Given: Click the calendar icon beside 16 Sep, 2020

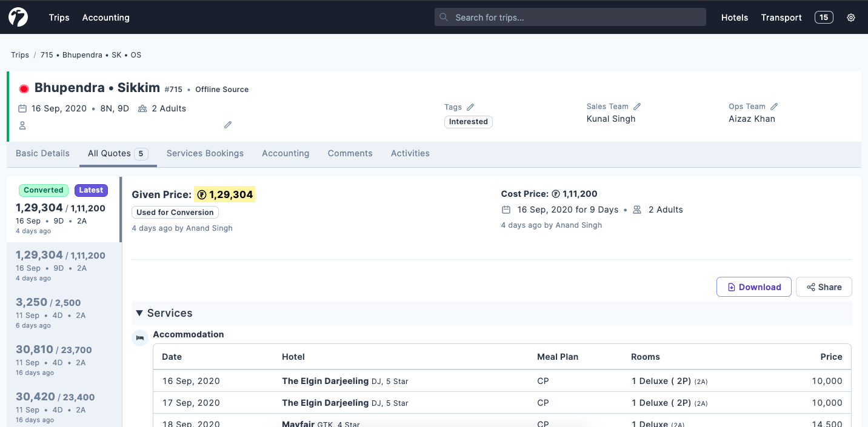Looking at the screenshot, I should 22,108.
